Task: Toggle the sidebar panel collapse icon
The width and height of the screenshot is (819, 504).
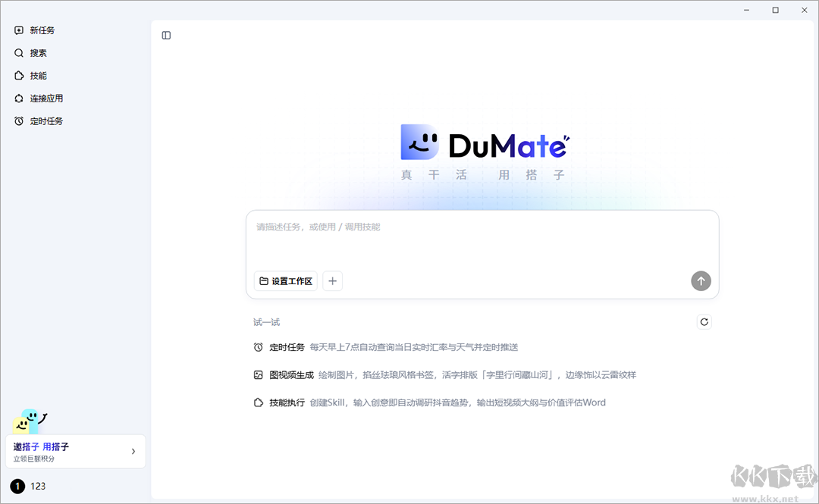Action: coord(166,36)
